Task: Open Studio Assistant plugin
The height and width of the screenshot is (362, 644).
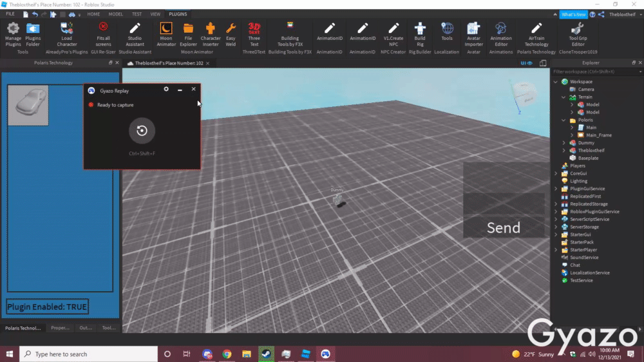Action: [135, 35]
